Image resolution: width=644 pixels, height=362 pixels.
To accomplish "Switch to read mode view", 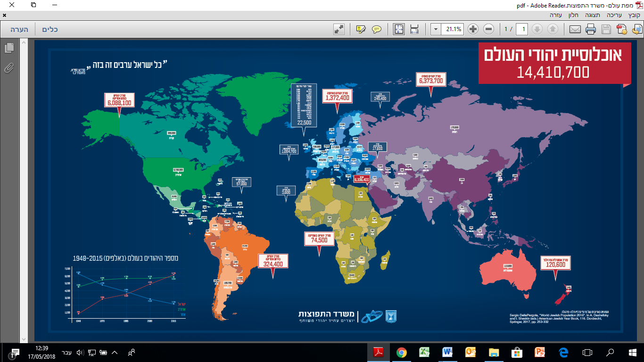I will (339, 29).
